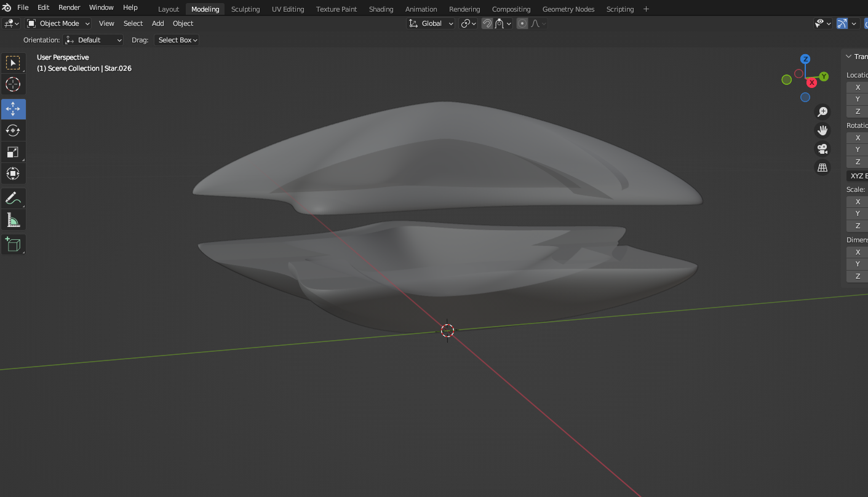
Task: Open the Render menu
Action: click(70, 7)
